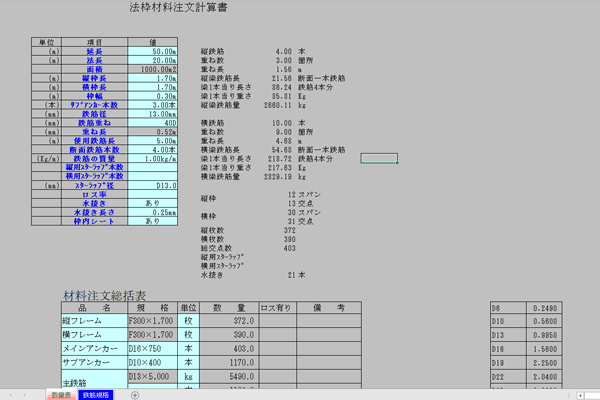Select the スターラップ径 value cell D13.0
Image resolution: width=600 pixels, height=400 pixels.
pyautogui.click(x=155, y=185)
